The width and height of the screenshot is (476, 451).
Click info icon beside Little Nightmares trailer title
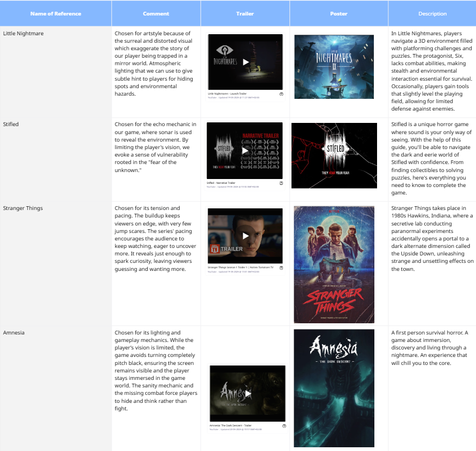coord(281,94)
